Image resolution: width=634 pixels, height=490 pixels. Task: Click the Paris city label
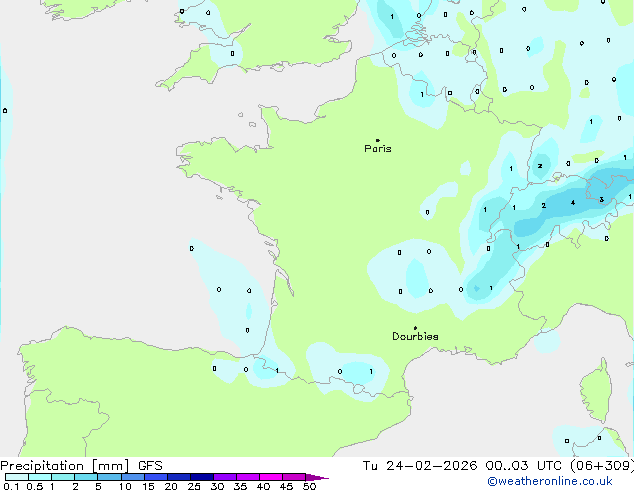click(x=378, y=148)
